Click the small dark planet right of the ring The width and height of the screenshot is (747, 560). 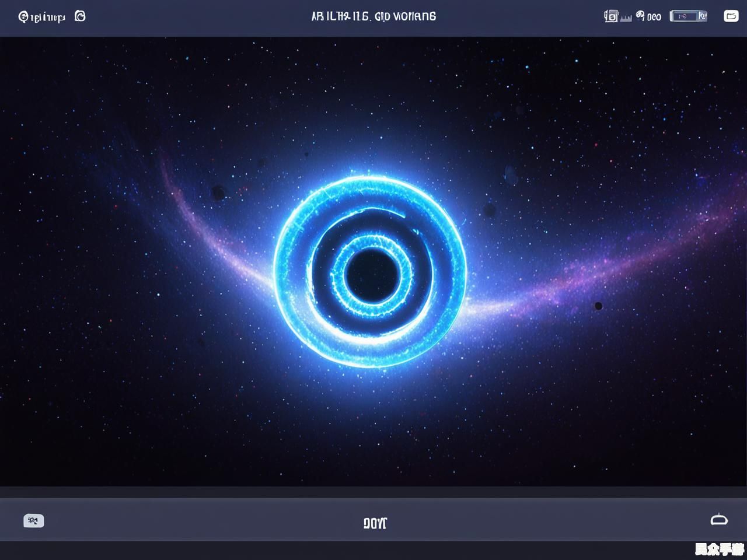(x=598, y=306)
